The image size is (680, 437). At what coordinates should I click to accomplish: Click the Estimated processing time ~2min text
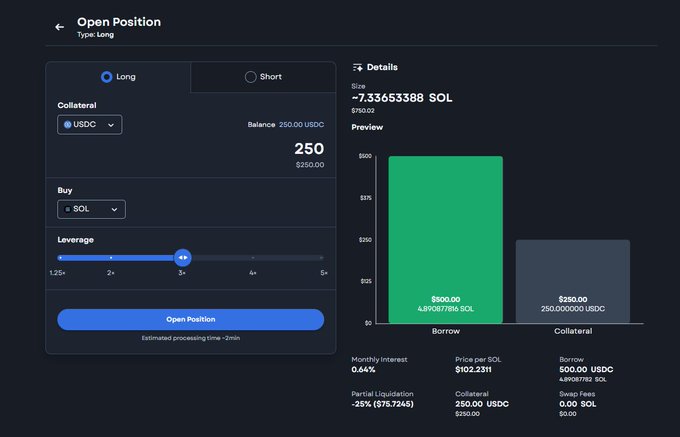pyautogui.click(x=190, y=338)
